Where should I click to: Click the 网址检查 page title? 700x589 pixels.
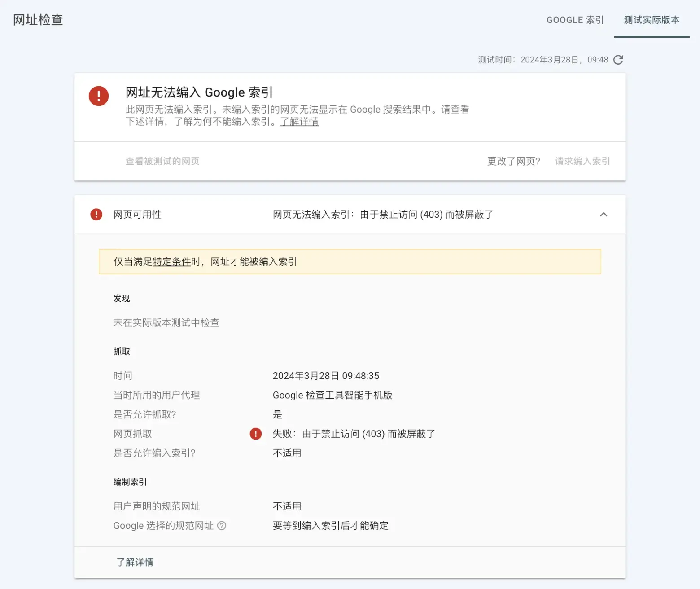click(38, 20)
